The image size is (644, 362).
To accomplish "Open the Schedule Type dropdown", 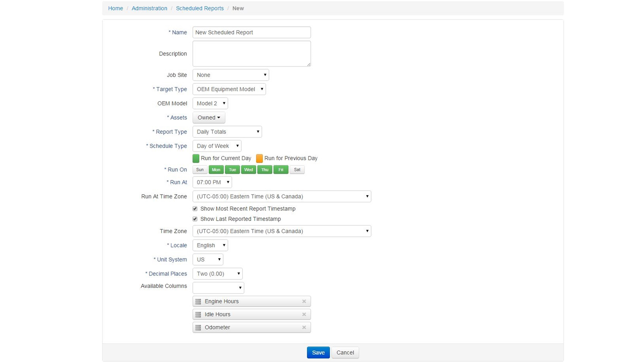I will pos(217,146).
